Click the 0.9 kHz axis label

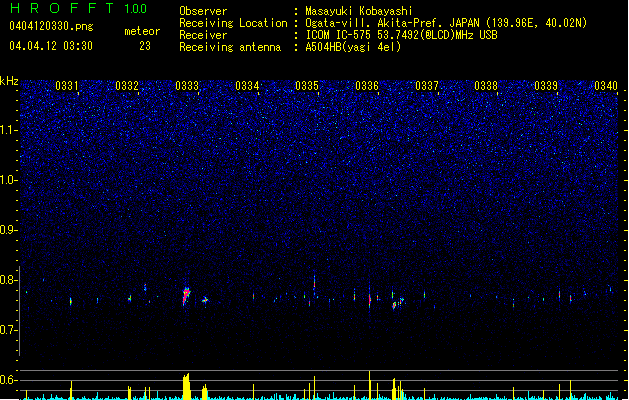8,230
